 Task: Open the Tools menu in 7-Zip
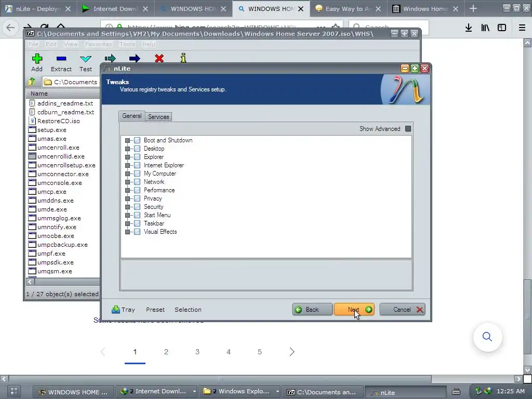pos(127,44)
